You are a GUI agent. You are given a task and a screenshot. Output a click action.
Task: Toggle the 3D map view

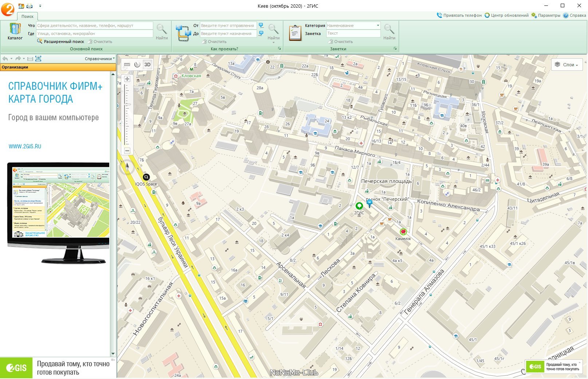click(147, 65)
